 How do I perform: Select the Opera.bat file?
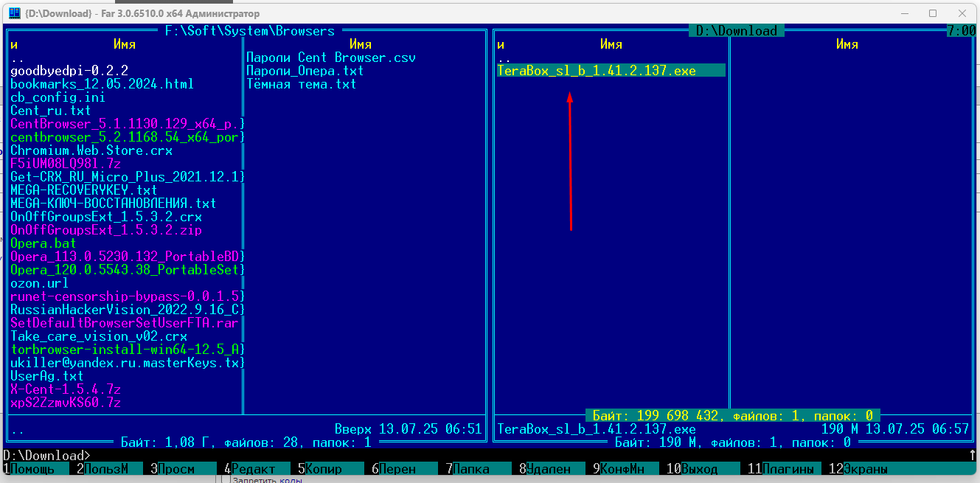click(44, 243)
